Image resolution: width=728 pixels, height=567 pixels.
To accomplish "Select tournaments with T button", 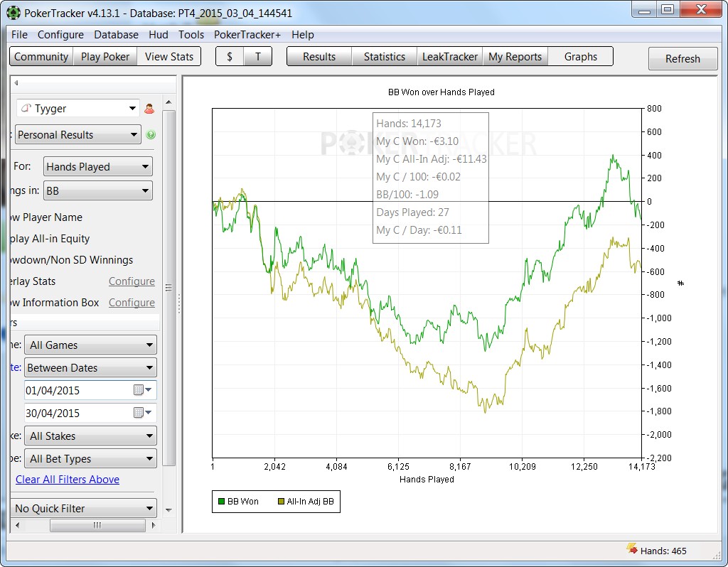I will point(257,57).
